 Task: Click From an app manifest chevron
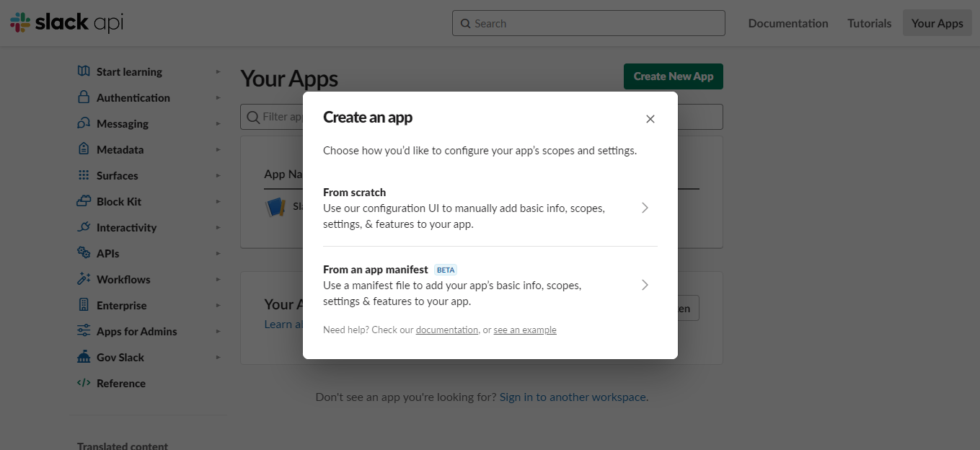pyautogui.click(x=645, y=285)
